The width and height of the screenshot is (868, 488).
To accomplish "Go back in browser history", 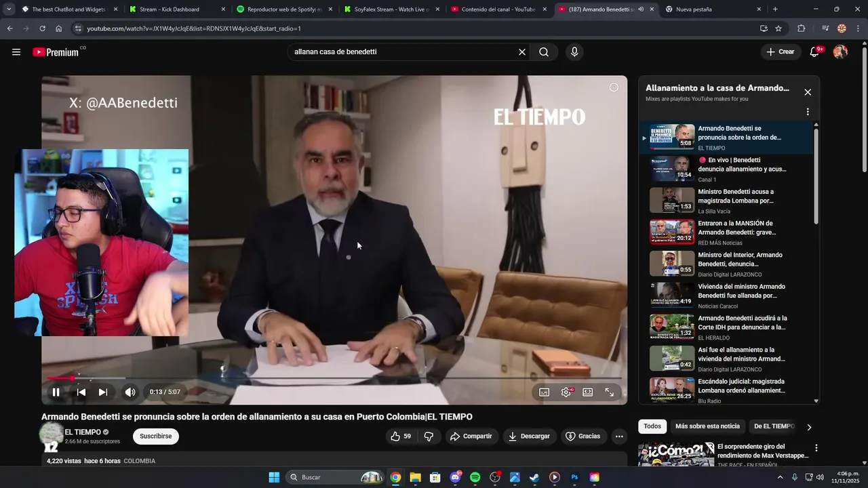I will [9, 28].
